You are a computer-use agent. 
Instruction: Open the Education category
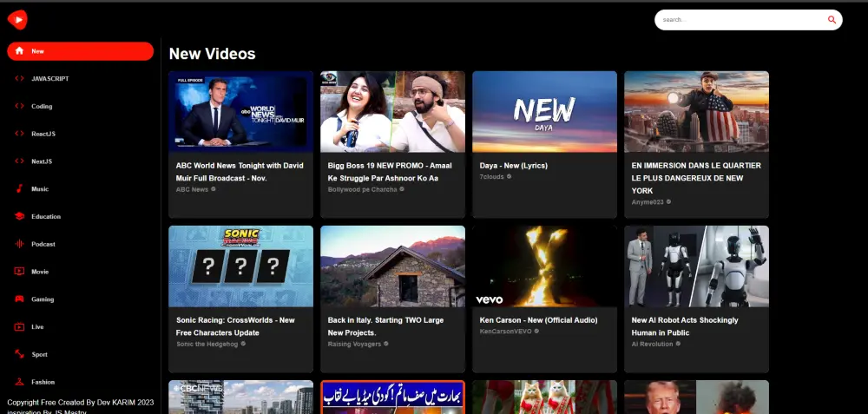coord(80,216)
